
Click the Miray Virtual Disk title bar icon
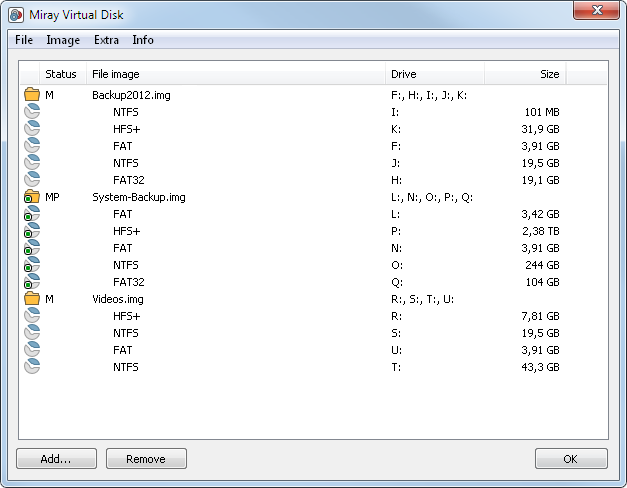click(x=16, y=15)
